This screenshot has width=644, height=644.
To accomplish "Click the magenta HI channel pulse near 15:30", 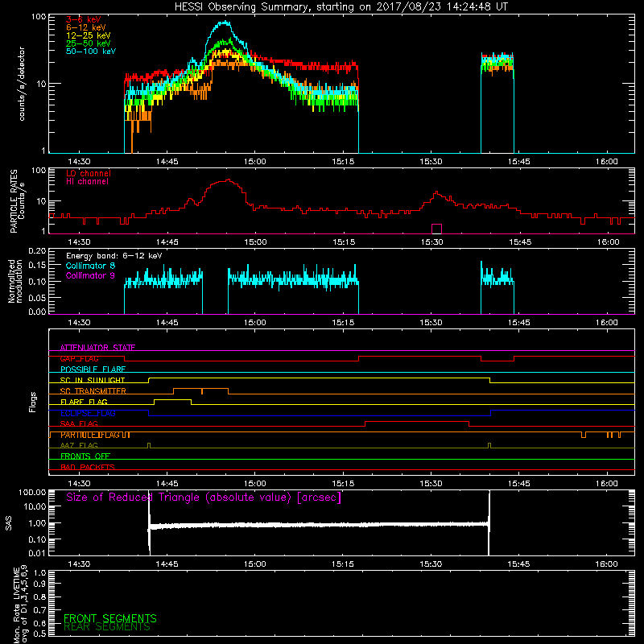I will [x=436, y=229].
